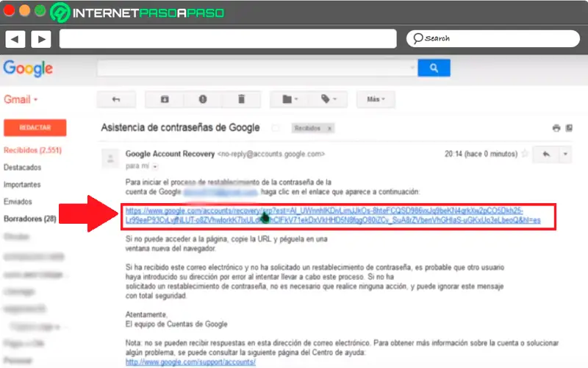The image size is (588, 368).
Task: Click the red close window button
Action: (9, 10)
